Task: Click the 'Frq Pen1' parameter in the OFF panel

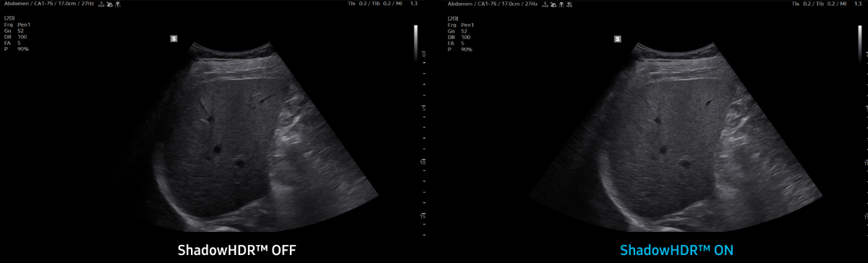Action: pyautogui.click(x=17, y=25)
